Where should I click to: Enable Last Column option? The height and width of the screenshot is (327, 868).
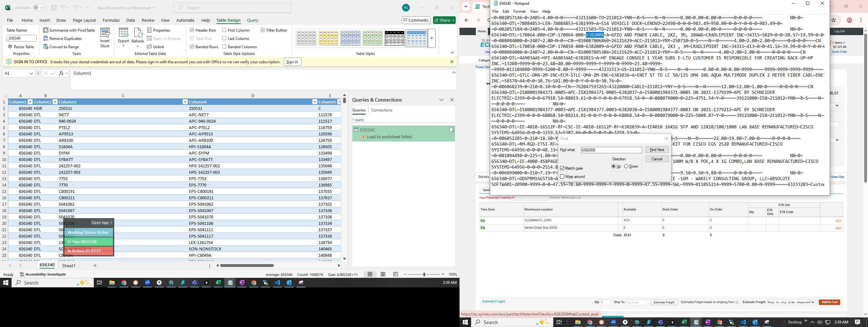click(x=224, y=38)
